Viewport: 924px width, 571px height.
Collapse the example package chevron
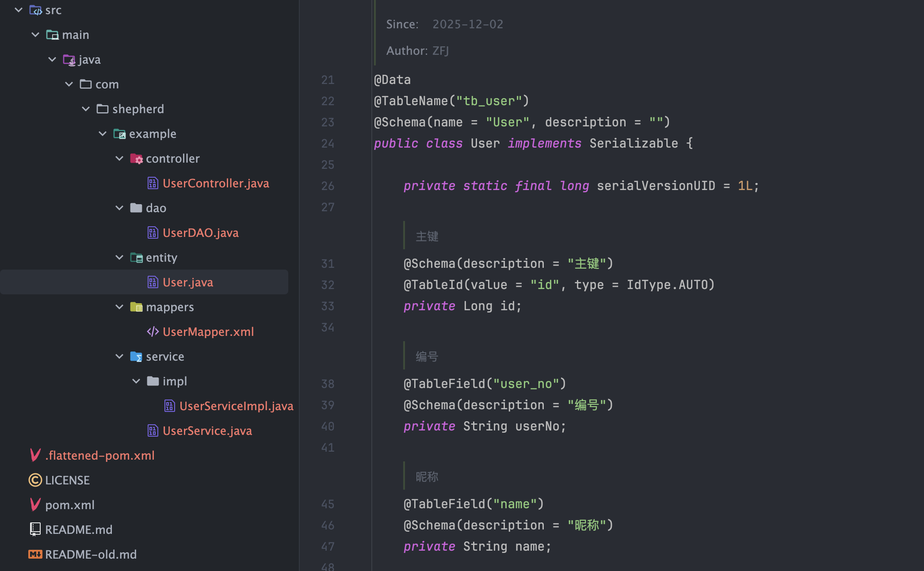[103, 134]
